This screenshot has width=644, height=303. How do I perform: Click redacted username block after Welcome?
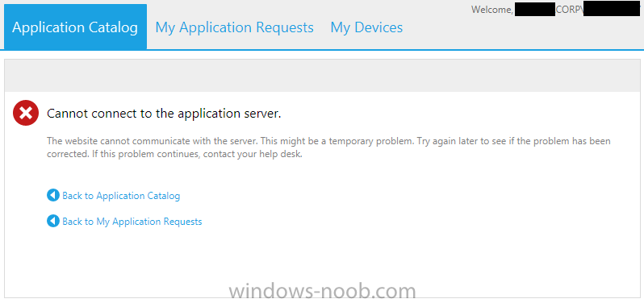coord(534,10)
